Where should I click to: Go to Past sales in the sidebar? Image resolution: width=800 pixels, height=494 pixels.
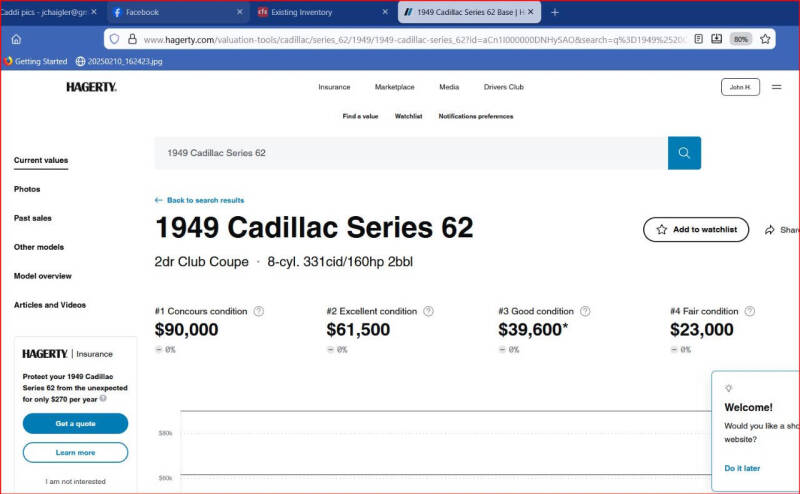click(x=33, y=218)
